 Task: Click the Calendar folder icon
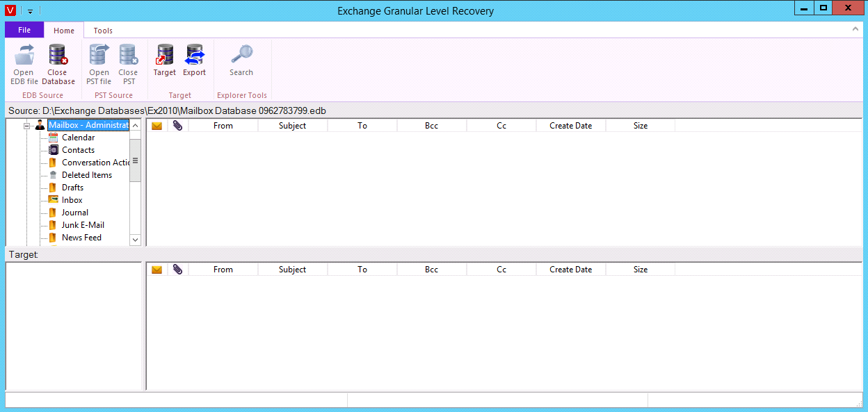pyautogui.click(x=53, y=138)
